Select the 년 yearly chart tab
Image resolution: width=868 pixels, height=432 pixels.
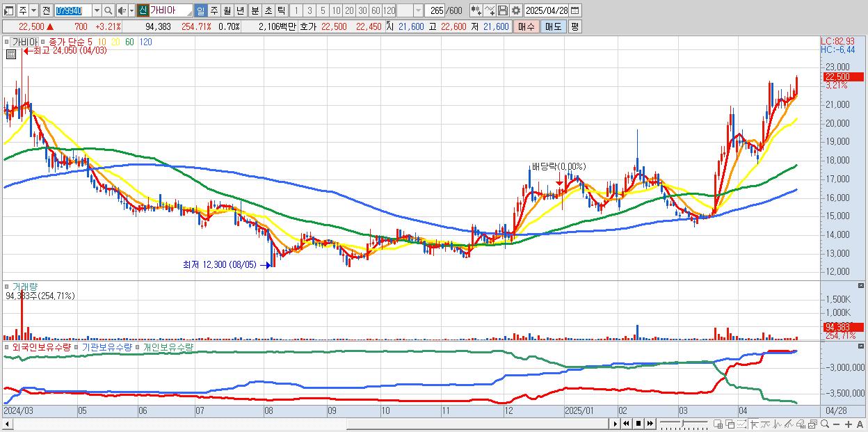(240, 10)
